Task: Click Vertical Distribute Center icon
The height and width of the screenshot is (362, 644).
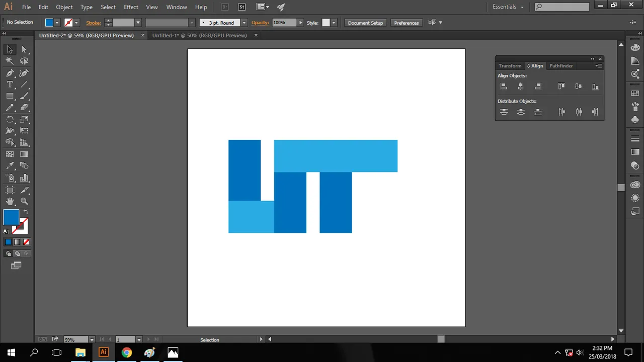Action: 521,112
